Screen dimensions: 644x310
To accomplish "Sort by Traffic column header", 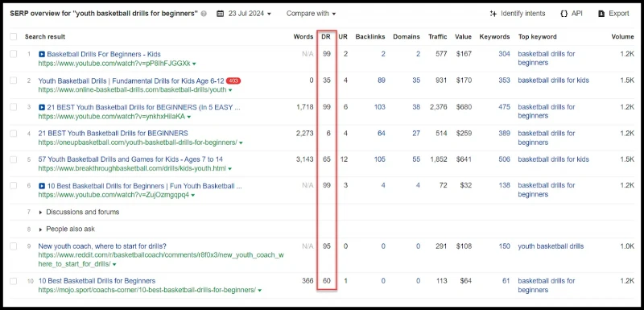I will pos(437,36).
